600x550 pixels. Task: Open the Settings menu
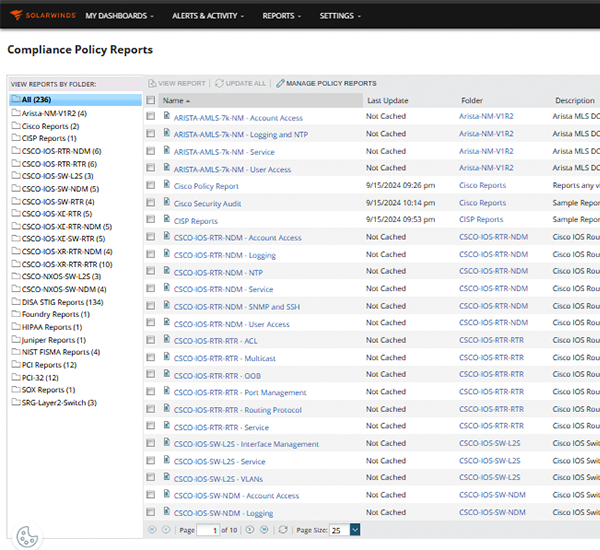click(340, 16)
